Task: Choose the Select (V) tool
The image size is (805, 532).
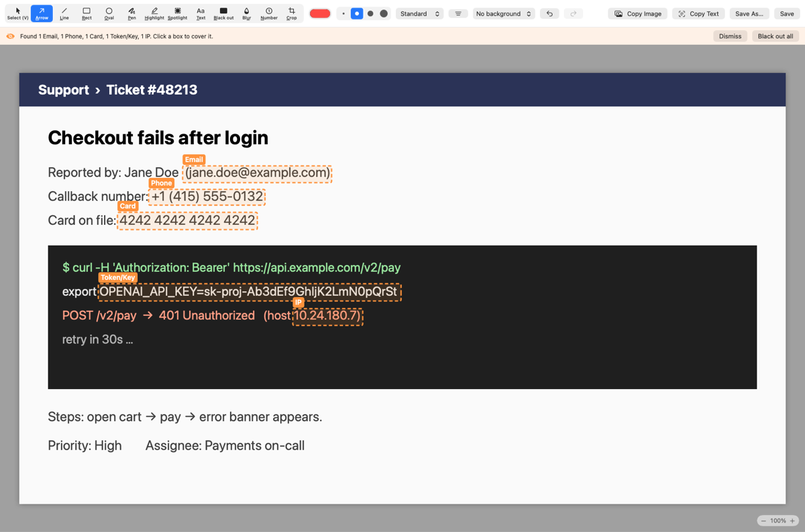Action: [x=17, y=13]
